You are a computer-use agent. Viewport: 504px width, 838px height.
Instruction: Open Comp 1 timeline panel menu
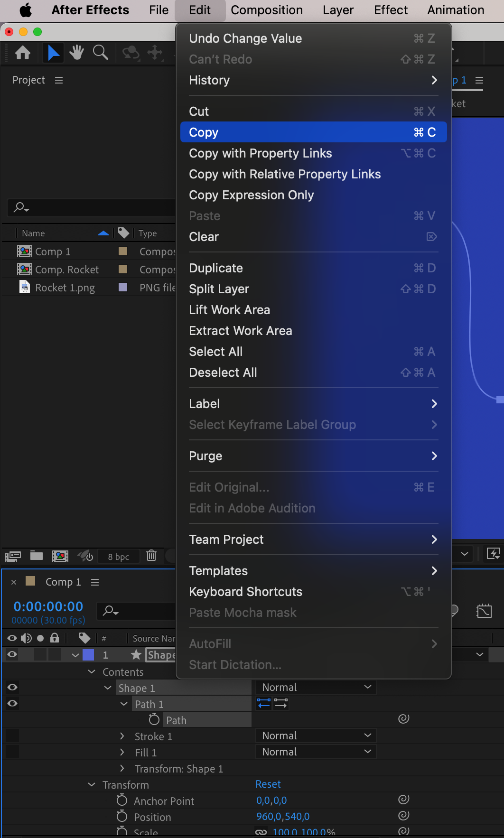pyautogui.click(x=95, y=582)
